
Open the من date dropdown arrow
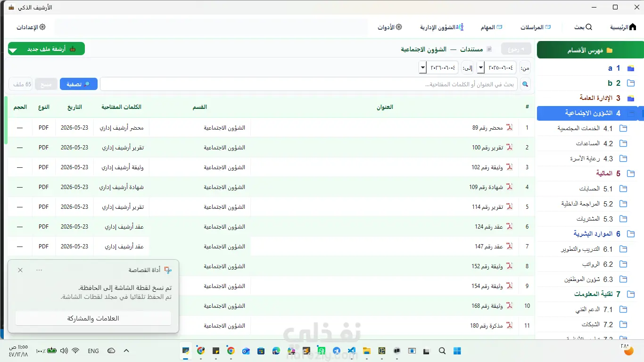pos(480,67)
